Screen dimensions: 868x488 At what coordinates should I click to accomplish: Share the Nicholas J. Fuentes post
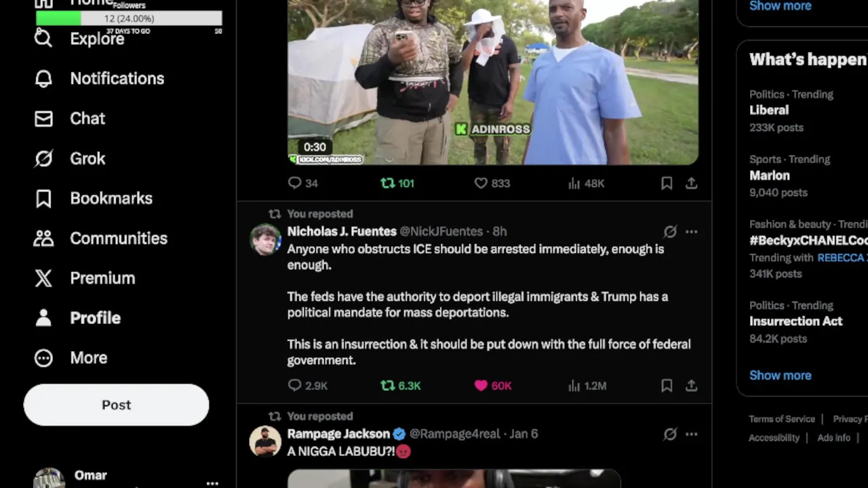coord(691,385)
